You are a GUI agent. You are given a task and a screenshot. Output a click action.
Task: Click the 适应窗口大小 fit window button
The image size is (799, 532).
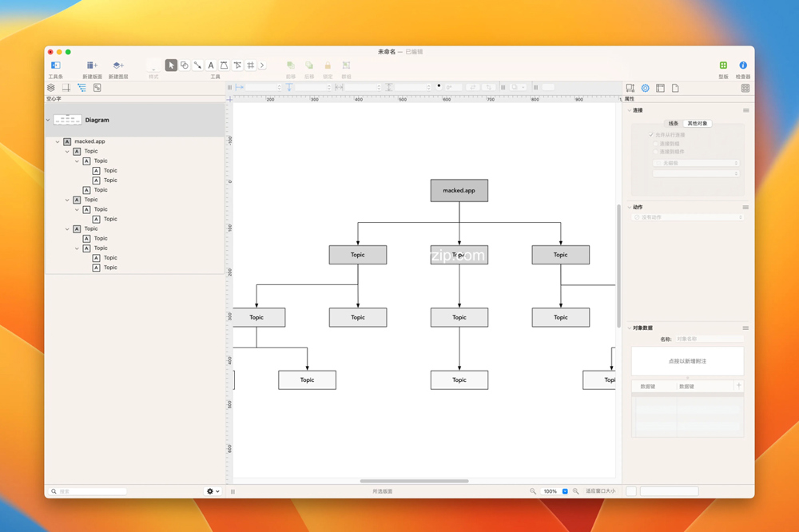600,491
